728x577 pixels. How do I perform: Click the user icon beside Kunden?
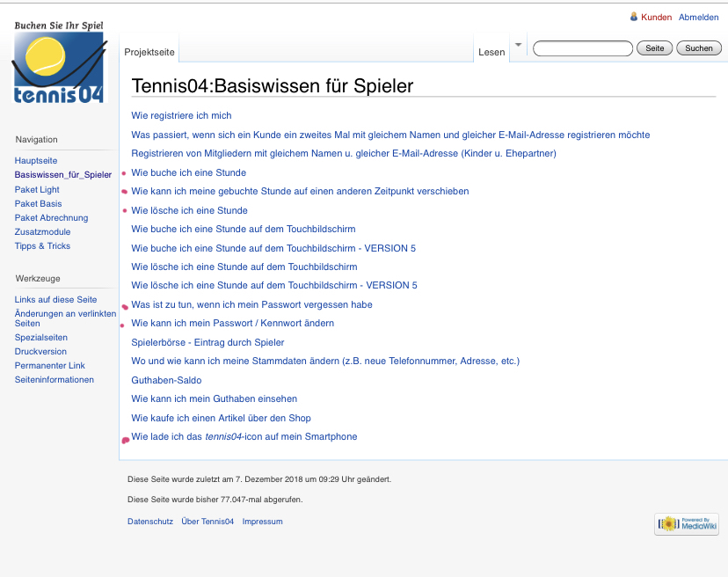(x=634, y=17)
